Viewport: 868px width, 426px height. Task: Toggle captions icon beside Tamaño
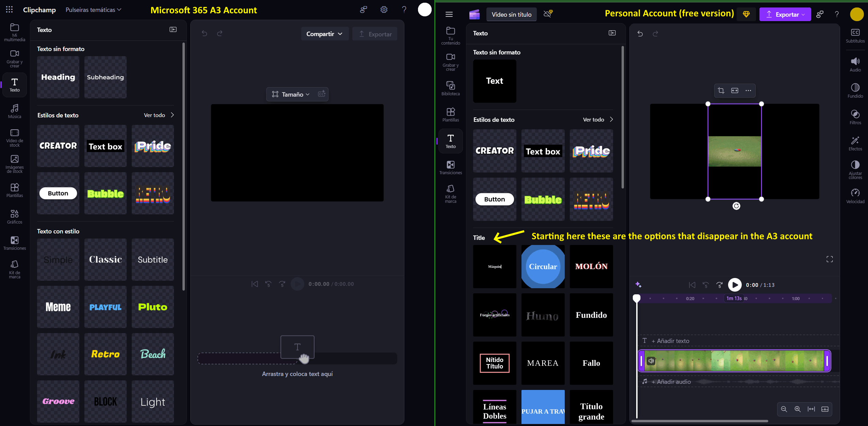[321, 94]
